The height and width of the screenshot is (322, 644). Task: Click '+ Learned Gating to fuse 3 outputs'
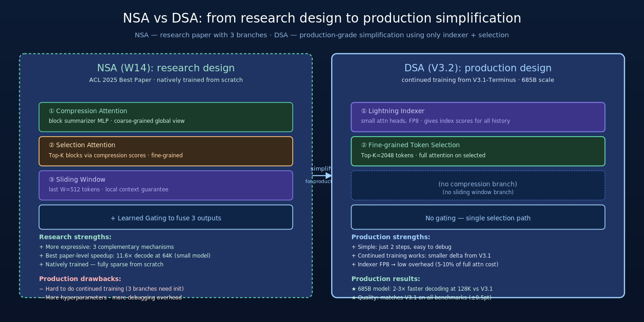click(x=166, y=218)
